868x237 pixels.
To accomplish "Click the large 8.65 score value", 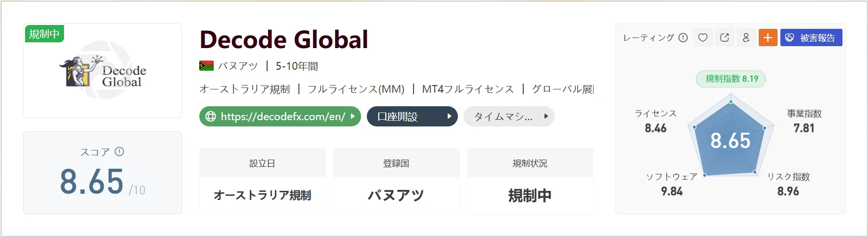I will (x=91, y=182).
